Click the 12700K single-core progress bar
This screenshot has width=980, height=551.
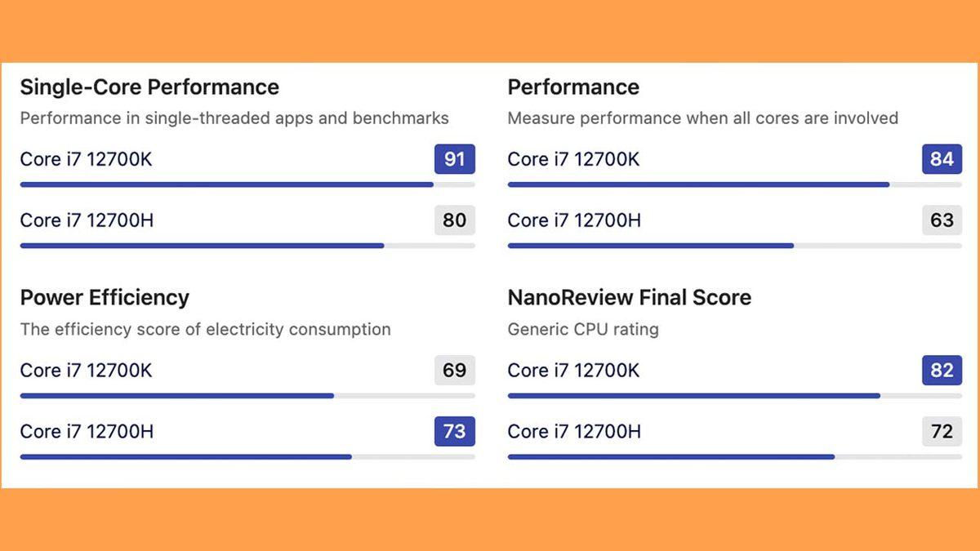[227, 184]
